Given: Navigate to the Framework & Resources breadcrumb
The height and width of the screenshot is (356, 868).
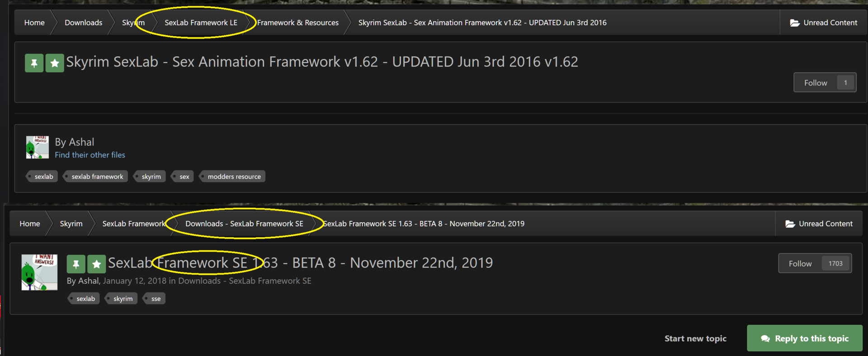Looking at the screenshot, I should coord(297,23).
